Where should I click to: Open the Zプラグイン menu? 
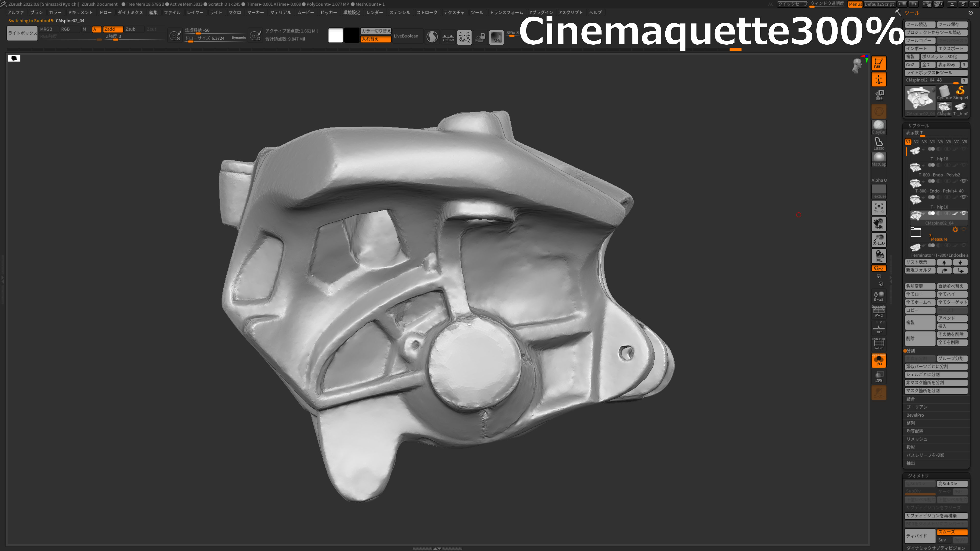(541, 12)
